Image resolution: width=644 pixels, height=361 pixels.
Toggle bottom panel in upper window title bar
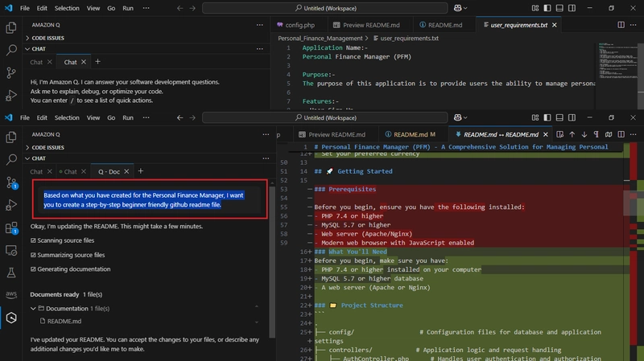click(x=559, y=8)
